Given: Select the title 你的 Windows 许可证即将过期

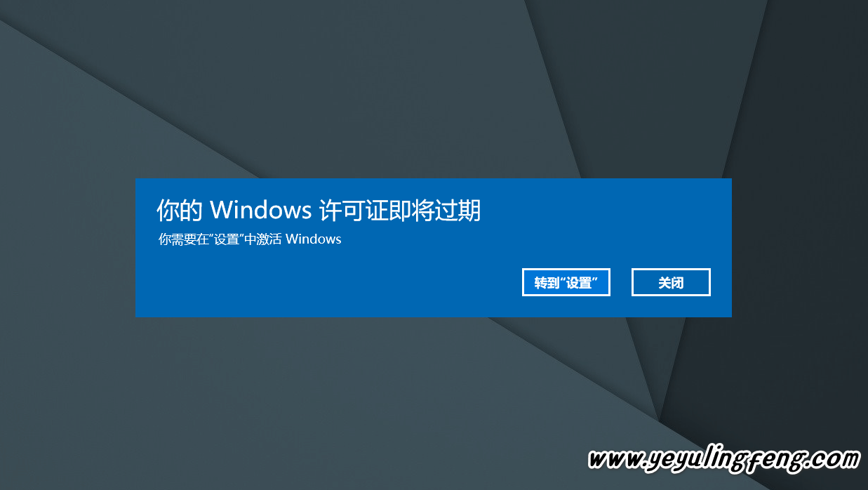Looking at the screenshot, I should coord(319,210).
